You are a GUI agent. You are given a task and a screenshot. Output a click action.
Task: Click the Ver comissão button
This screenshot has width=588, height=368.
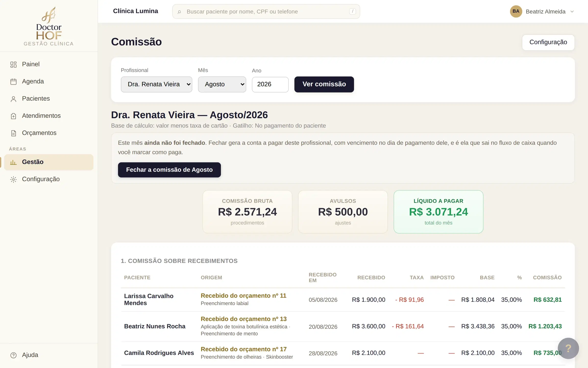coord(324,84)
